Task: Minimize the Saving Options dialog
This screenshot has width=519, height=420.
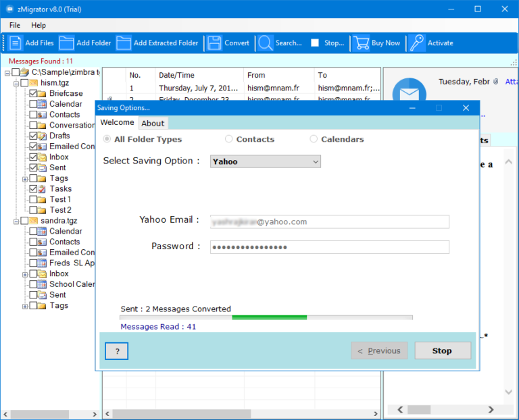Action: pyautogui.click(x=412, y=108)
